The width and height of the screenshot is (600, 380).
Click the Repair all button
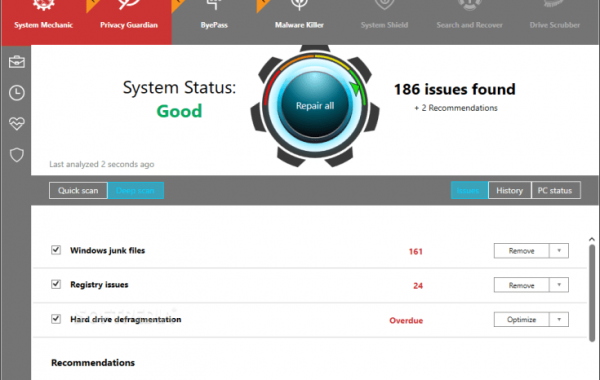tap(315, 105)
